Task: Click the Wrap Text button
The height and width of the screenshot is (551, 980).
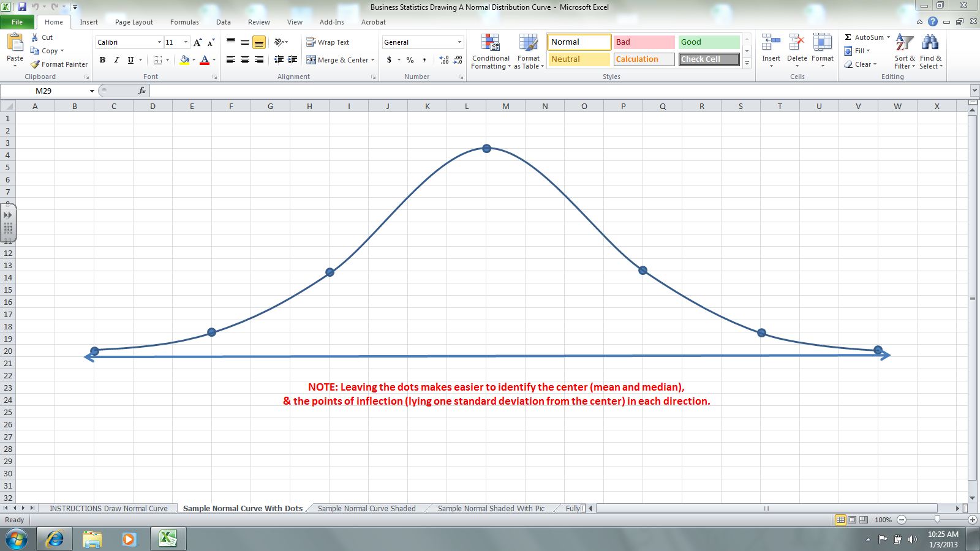Action: [x=328, y=42]
